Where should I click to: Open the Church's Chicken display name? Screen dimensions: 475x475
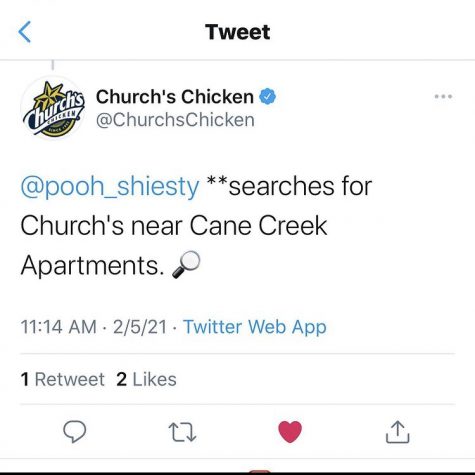click(x=175, y=97)
